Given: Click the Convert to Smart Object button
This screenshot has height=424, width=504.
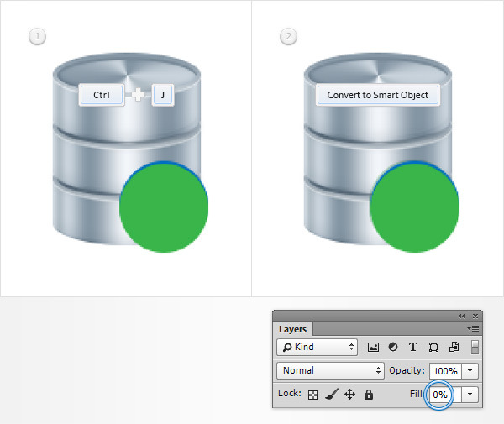Looking at the screenshot, I should (377, 95).
